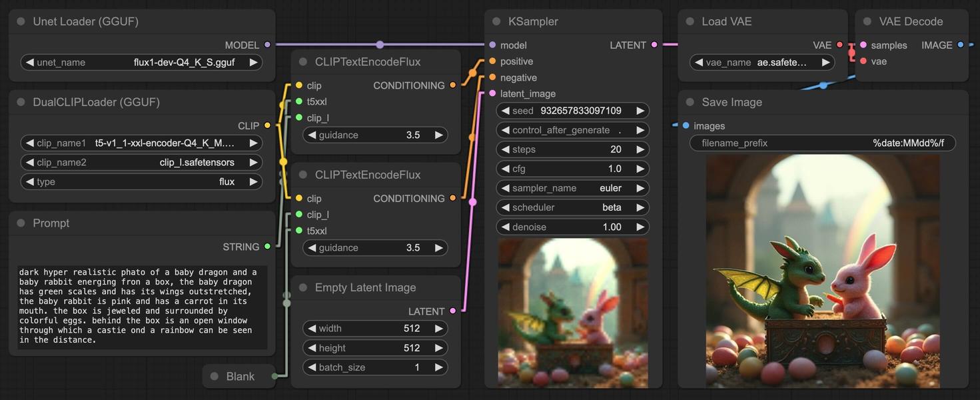Open the control_after_generate dropdown

[573, 130]
